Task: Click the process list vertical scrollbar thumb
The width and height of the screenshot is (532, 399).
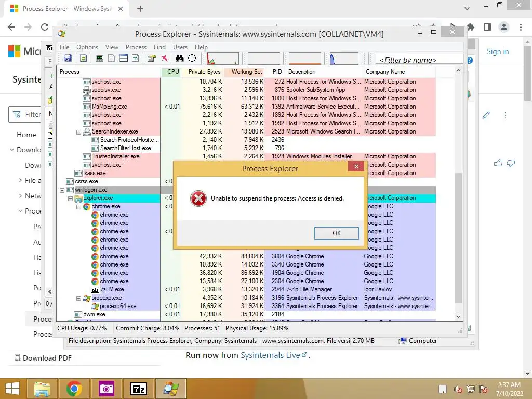Action: (x=458, y=237)
